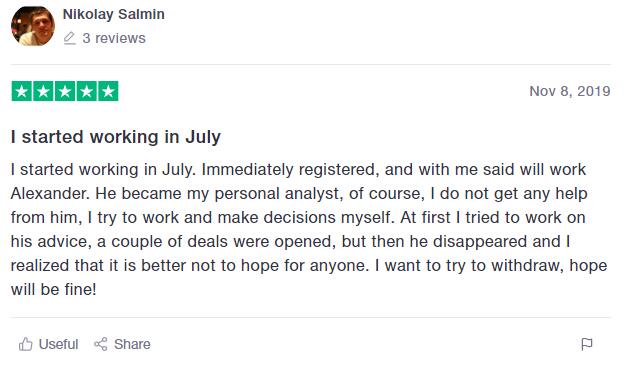The image size is (624, 366).
Task: Click the fifth green rating star
Action: 108,91
